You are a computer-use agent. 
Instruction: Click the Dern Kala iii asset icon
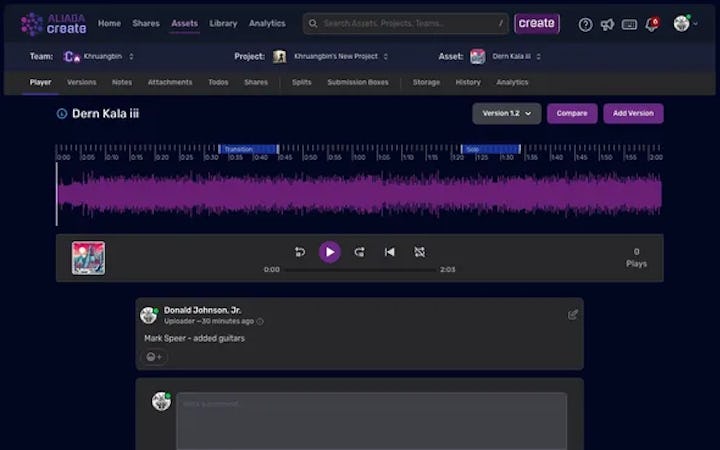tap(478, 56)
